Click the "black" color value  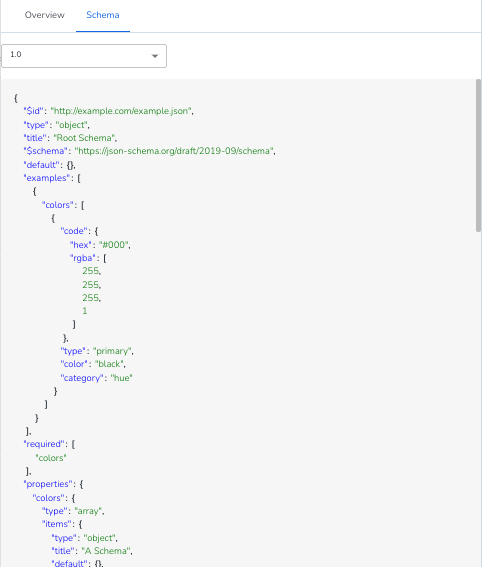click(x=109, y=364)
